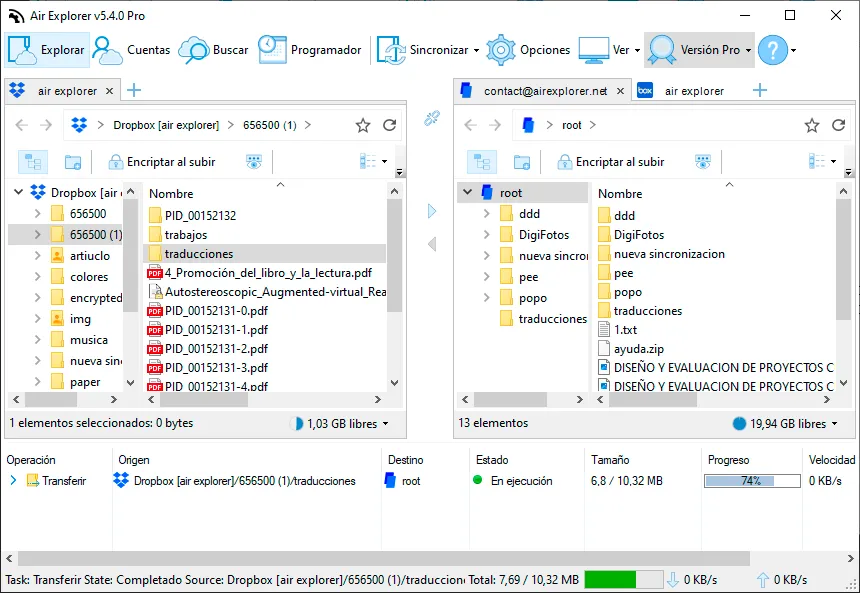The height and width of the screenshot is (593, 860).
Task: Select nueva sincronizacion folder in right list
Action: coord(669,254)
